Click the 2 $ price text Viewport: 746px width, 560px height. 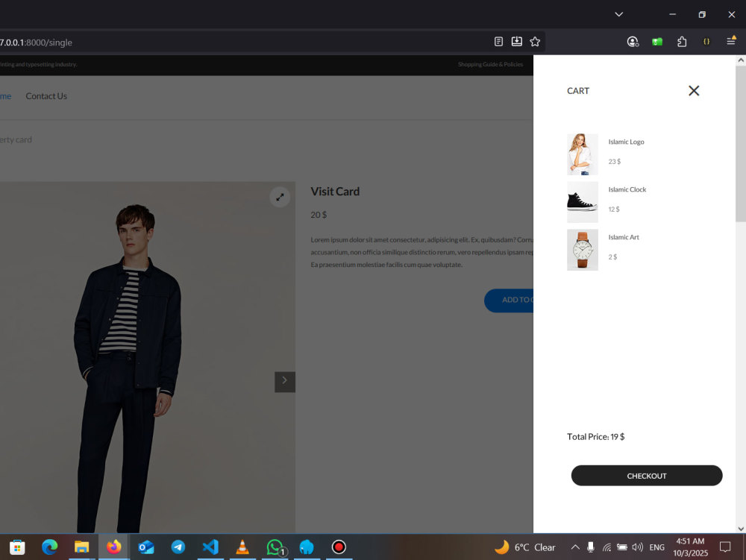point(612,257)
